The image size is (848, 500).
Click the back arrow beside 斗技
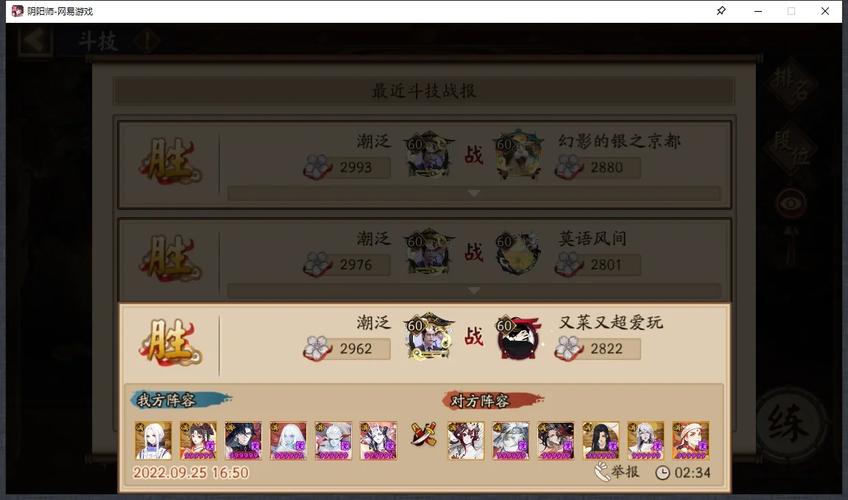coord(36,41)
